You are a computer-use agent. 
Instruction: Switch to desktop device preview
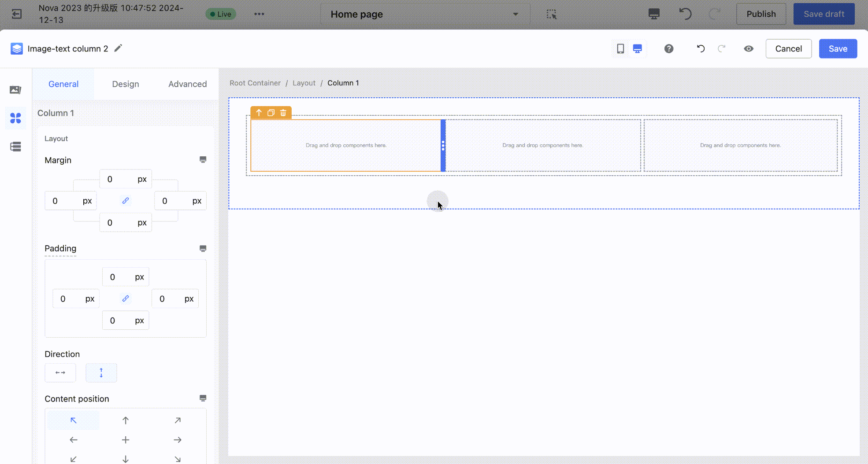[x=637, y=48]
